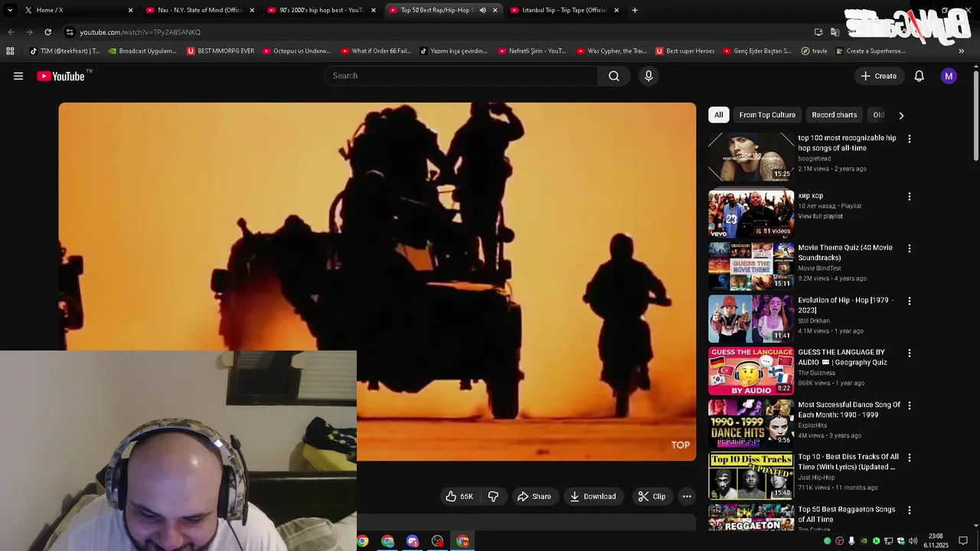Click the page scrollbar thumb

(976, 115)
